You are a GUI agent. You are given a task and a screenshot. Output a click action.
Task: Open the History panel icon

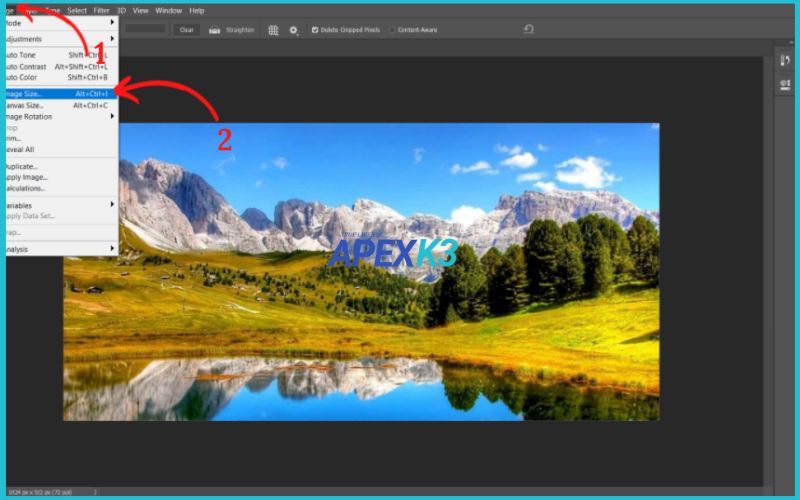[x=785, y=61]
